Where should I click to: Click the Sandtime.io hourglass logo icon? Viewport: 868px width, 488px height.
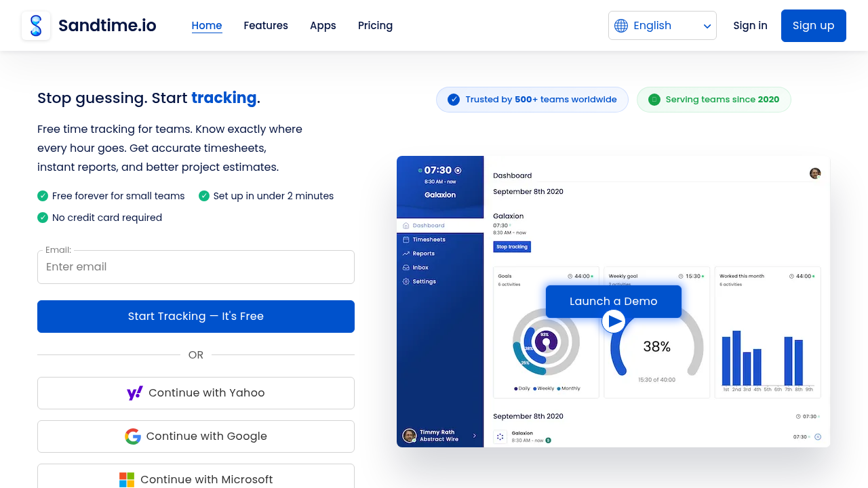(36, 26)
